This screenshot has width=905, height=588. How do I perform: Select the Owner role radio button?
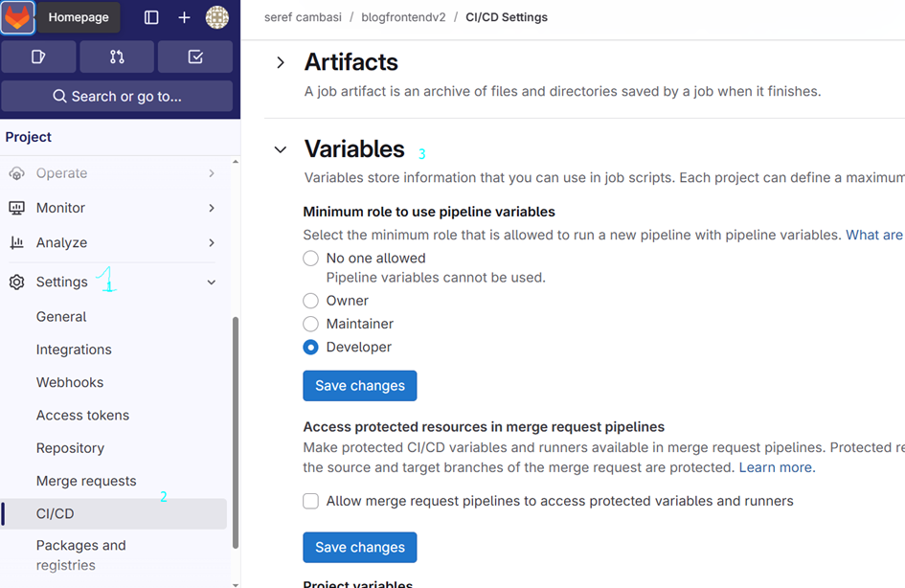[x=310, y=300]
